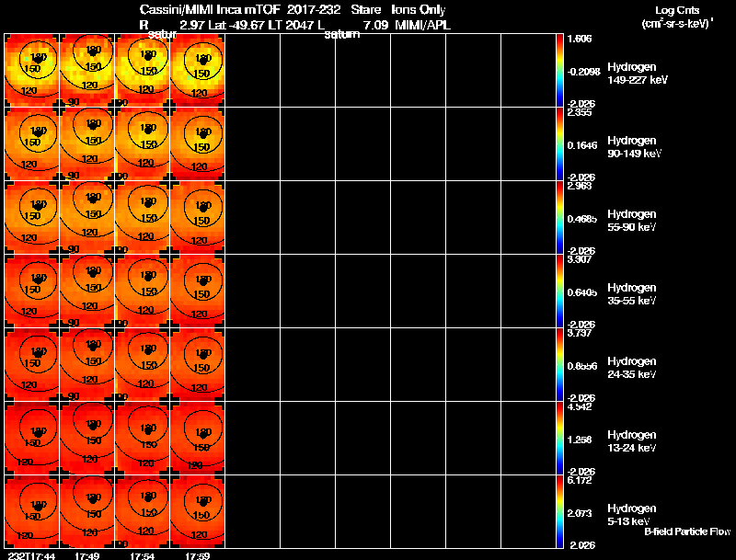
Task: Click the 3.737 color scale maximum
Action: click(580, 333)
